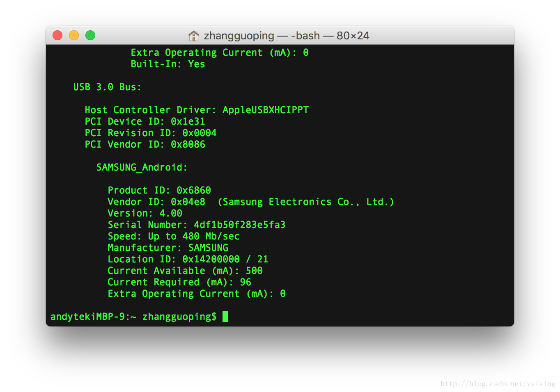Click '(Samsung Electronics Co., Ltd.)' text

coord(306,202)
